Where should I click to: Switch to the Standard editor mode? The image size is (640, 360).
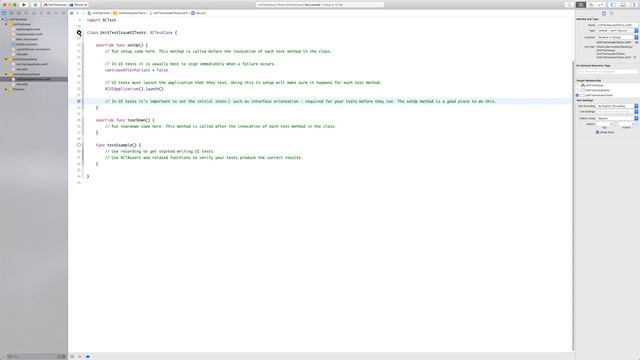581,4
